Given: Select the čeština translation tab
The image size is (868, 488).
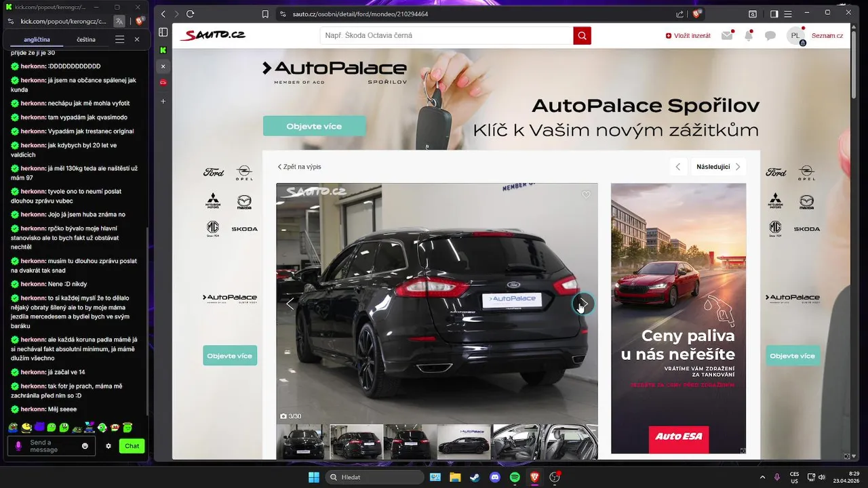Looking at the screenshot, I should 86,39.
